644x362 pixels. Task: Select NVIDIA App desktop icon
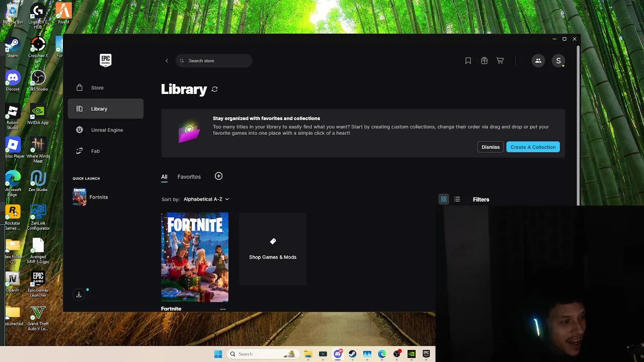(38, 115)
